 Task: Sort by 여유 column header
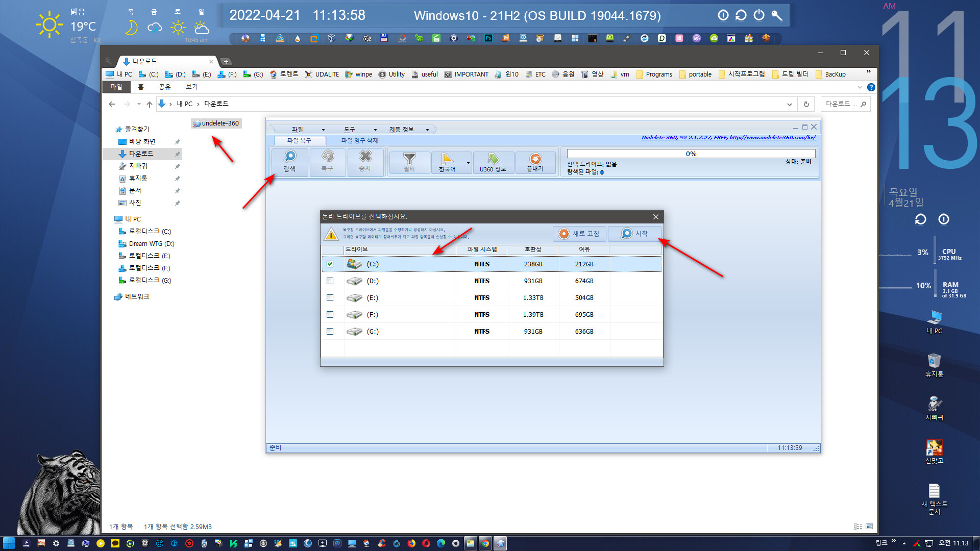coord(584,249)
